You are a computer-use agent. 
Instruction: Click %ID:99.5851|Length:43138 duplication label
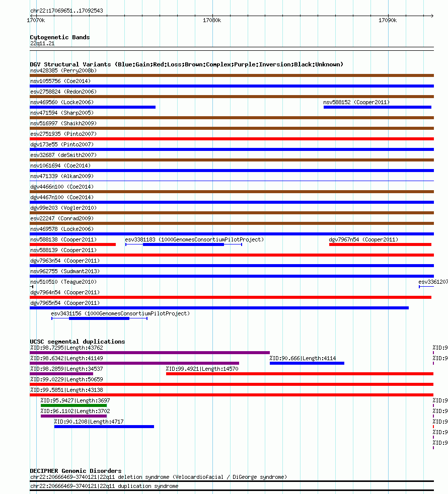(x=66, y=390)
